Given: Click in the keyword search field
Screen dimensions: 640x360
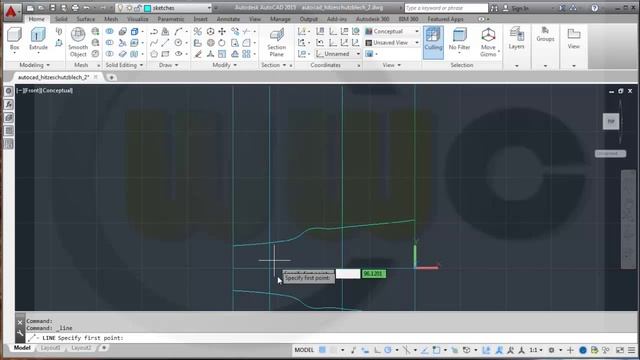Looking at the screenshot, I should (x=446, y=8).
